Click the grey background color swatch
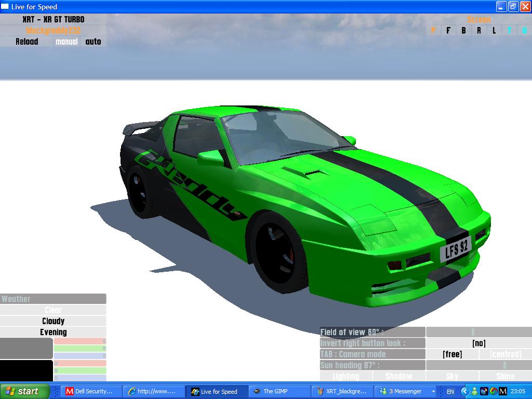The width and height of the screenshot is (532, 399). [x=26, y=349]
